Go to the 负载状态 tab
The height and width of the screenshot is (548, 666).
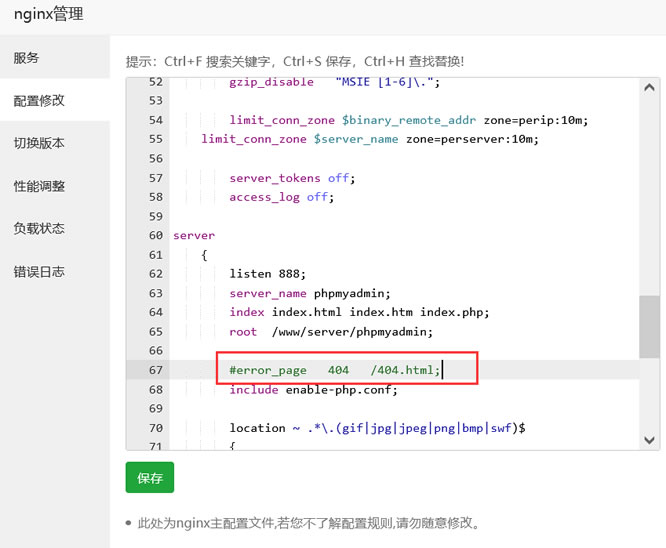click(39, 228)
